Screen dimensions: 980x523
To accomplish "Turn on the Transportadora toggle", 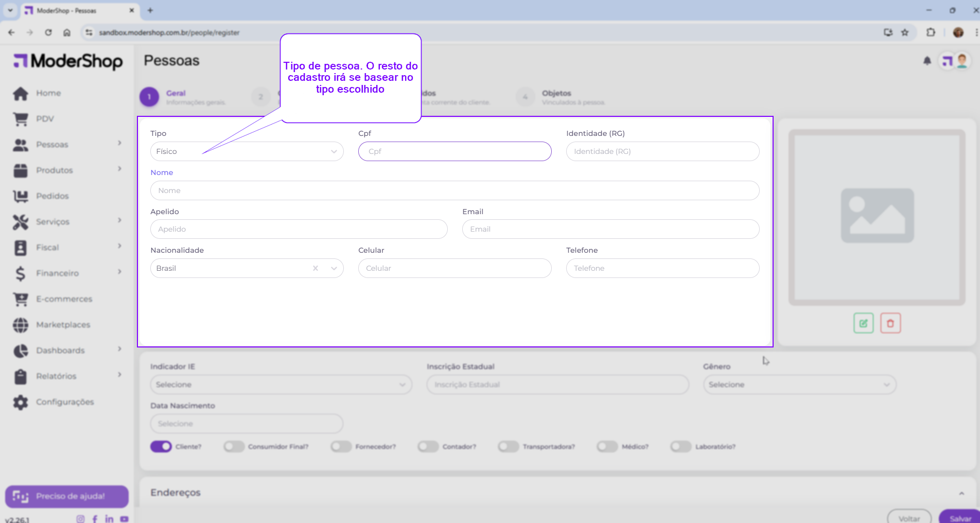I will coord(508,446).
